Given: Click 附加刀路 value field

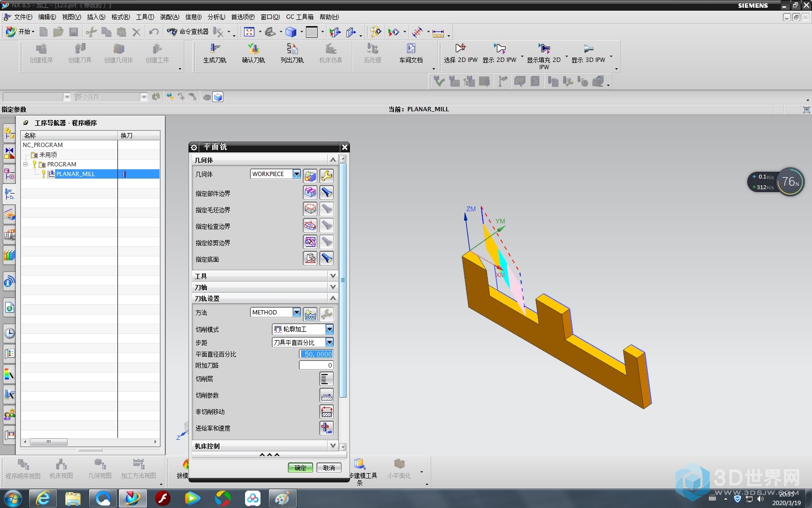Looking at the screenshot, I should 317,365.
